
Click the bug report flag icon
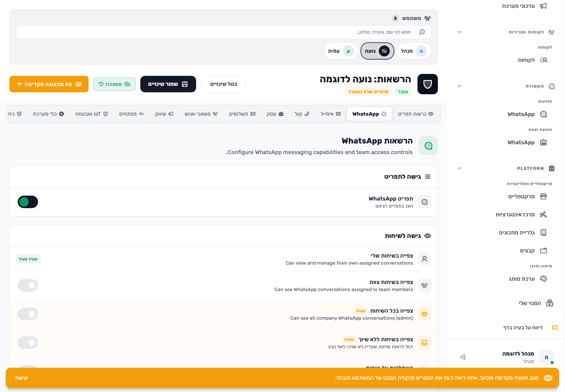(x=555, y=328)
